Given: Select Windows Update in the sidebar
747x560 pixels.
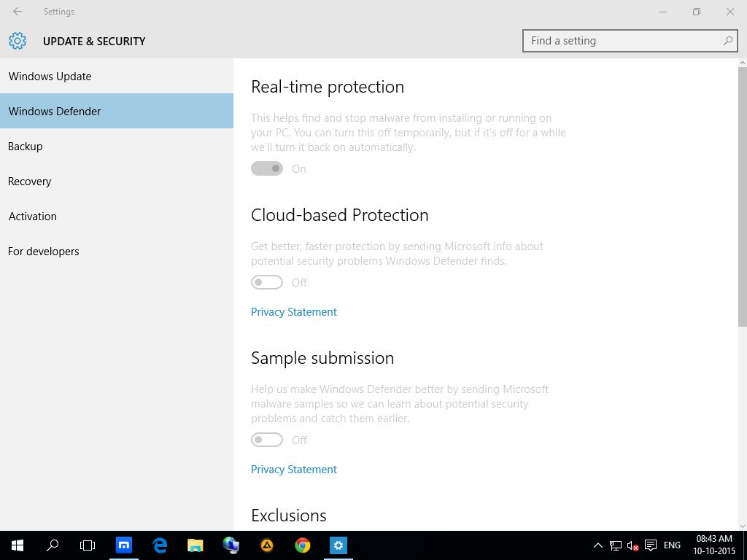Looking at the screenshot, I should point(117,76).
